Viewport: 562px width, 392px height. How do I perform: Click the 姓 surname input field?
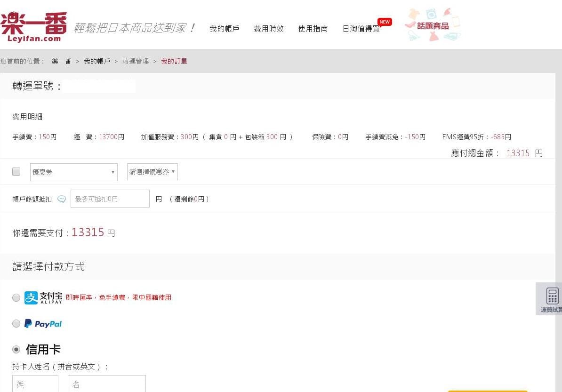[x=35, y=384]
